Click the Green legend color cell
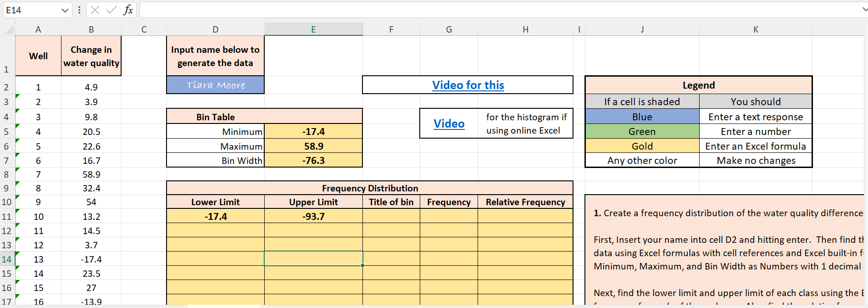 [642, 132]
